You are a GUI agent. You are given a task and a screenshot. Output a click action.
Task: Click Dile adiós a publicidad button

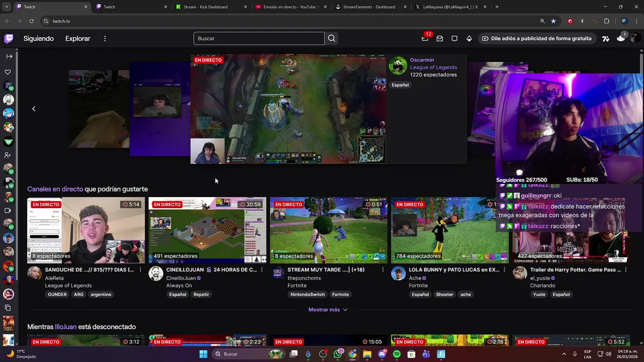point(536,38)
